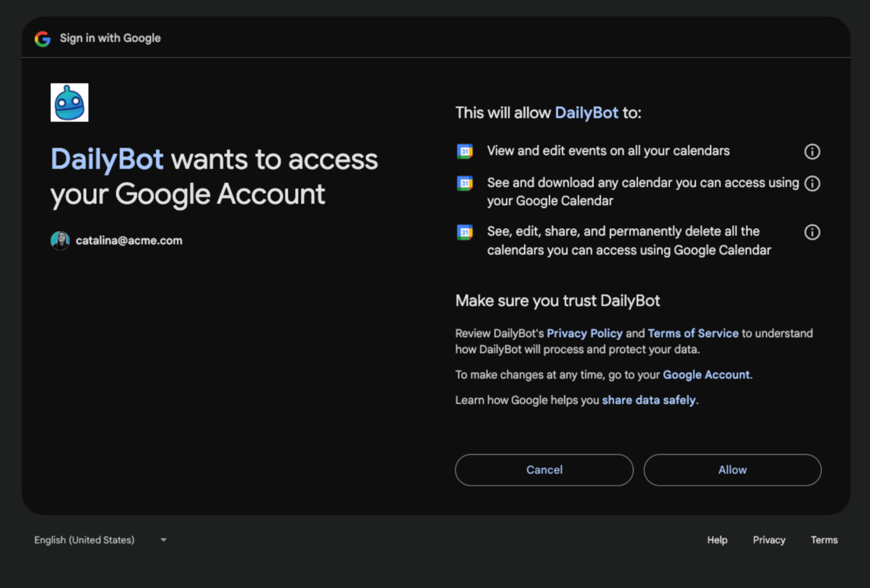Open DailyBot's Terms of Service link

click(693, 334)
